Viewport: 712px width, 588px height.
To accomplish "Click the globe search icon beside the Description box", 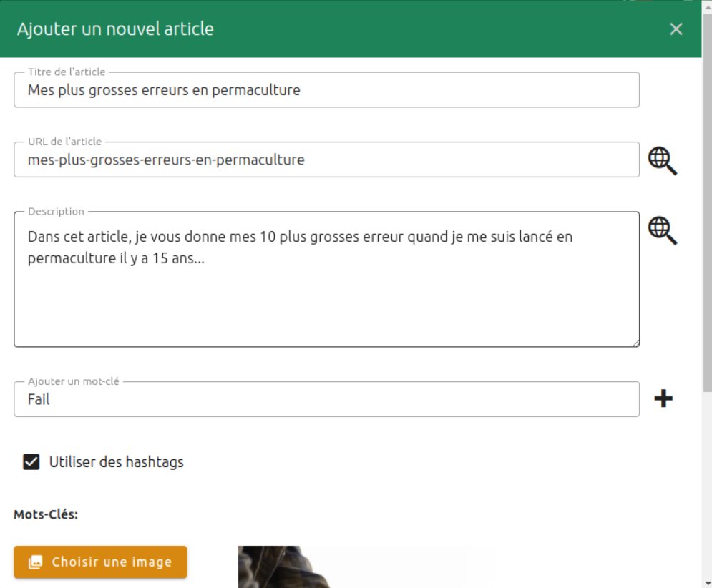I will (662, 230).
